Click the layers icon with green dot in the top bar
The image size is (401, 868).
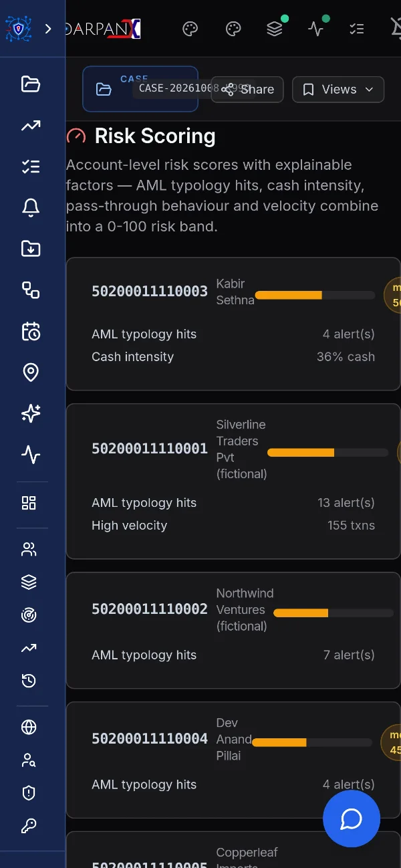[274, 29]
